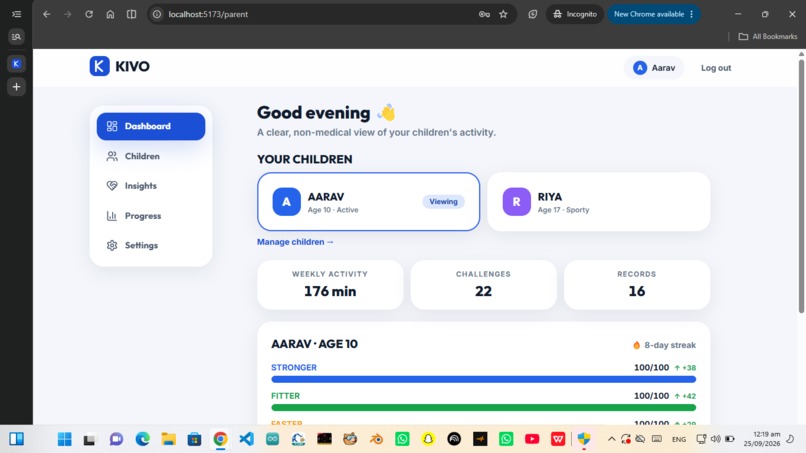Expand the vertical tabs panel toggle
Screen dimensions: 806x453
click(x=16, y=14)
